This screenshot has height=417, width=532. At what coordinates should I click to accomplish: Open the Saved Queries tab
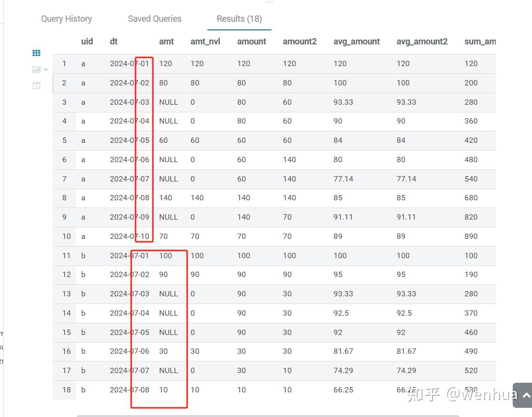click(x=155, y=19)
